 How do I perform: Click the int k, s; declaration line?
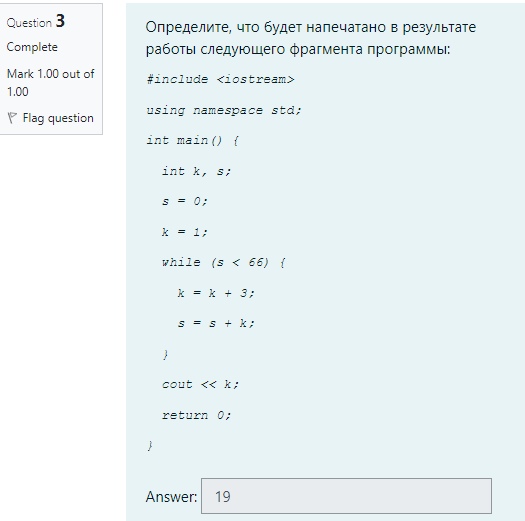197,171
